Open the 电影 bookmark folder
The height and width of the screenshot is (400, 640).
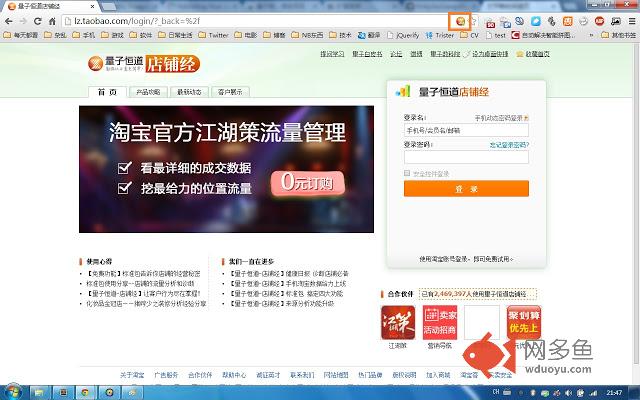[x=246, y=36]
